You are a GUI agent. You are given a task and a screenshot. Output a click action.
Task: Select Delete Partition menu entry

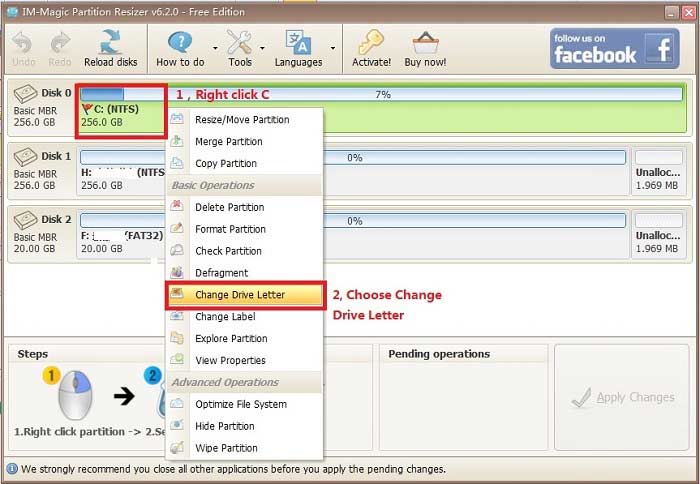point(244,207)
